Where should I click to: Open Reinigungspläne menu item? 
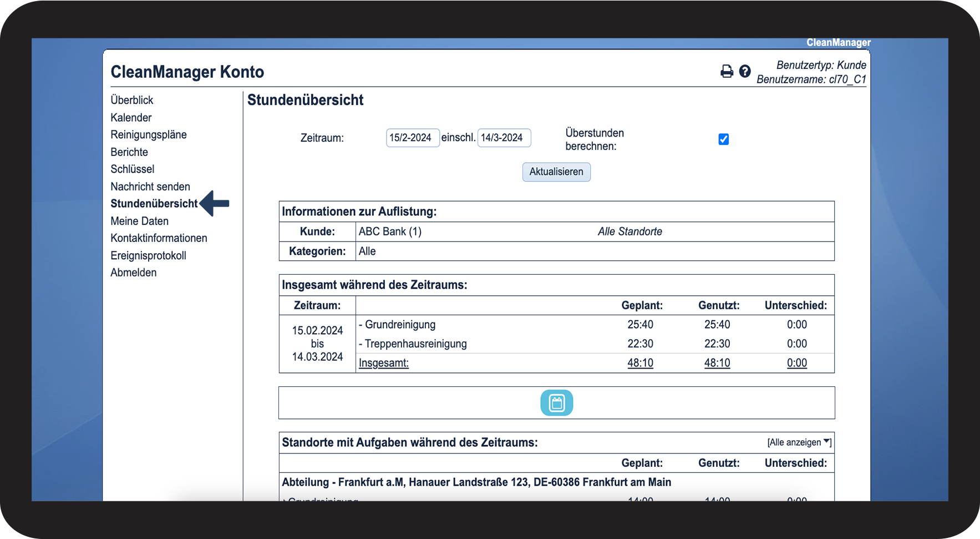pos(149,135)
